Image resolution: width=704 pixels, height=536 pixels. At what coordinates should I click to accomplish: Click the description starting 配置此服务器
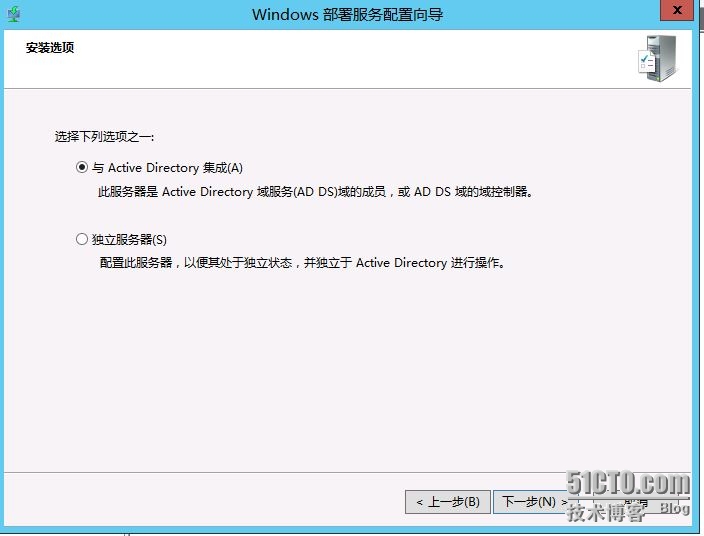tap(302, 263)
